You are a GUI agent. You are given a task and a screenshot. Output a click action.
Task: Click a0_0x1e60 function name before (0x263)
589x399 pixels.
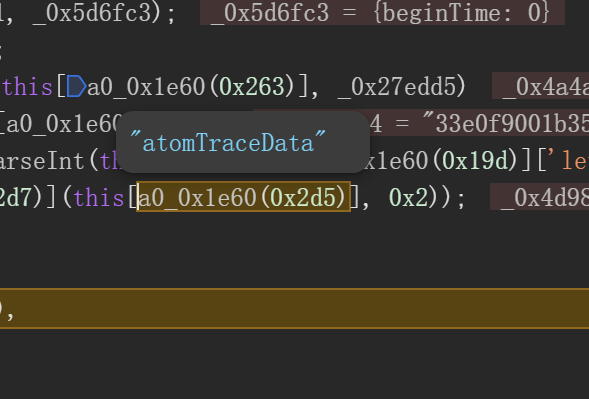(x=146, y=86)
